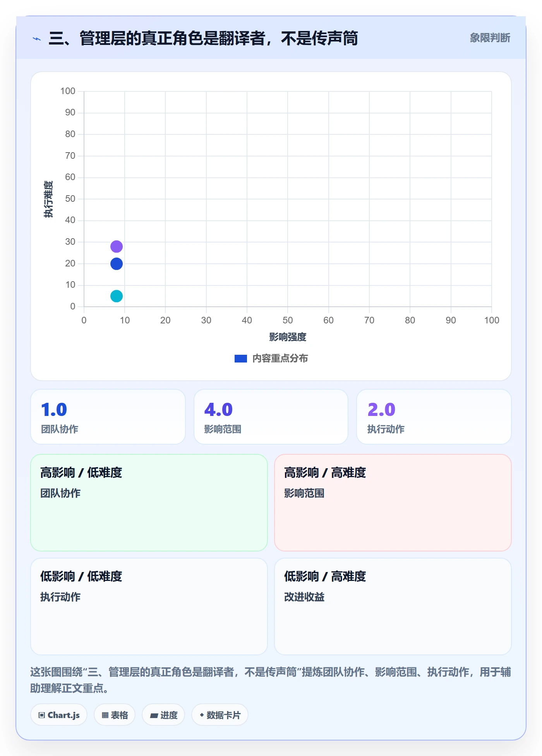Click the cyan scatter data point

pyautogui.click(x=117, y=296)
